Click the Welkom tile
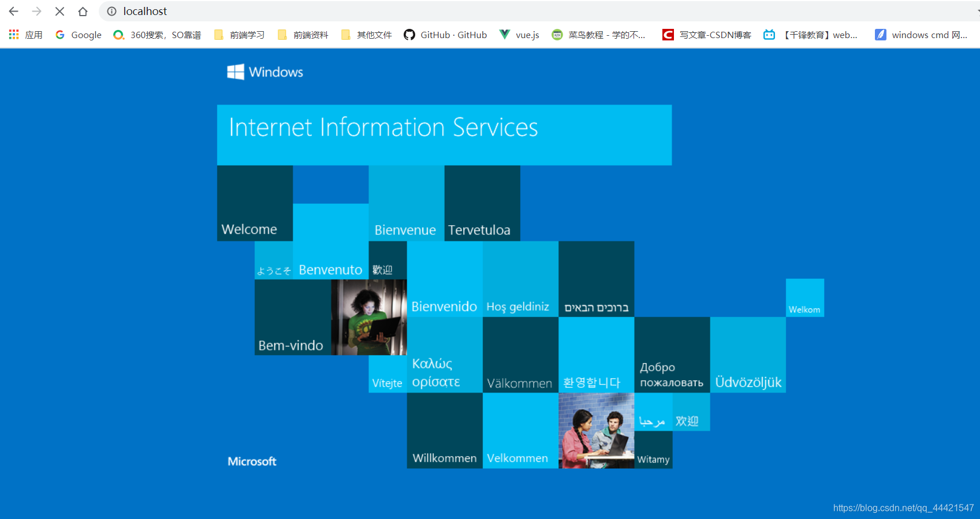This screenshot has width=980, height=519. (805, 298)
